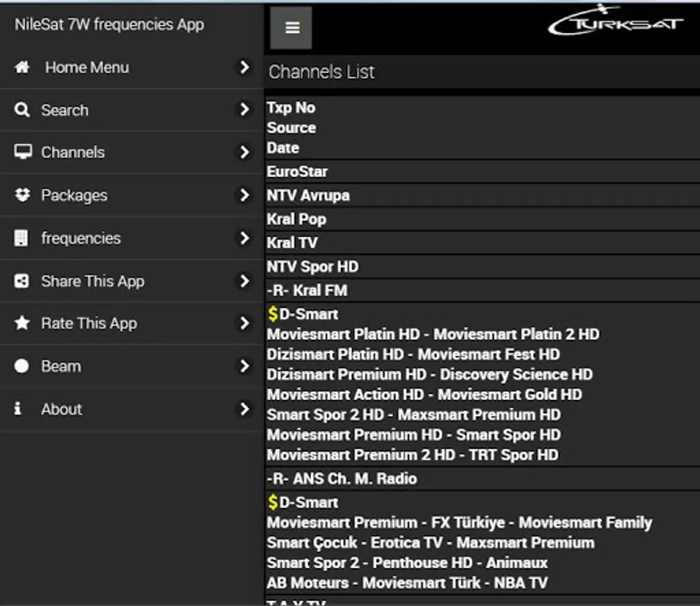Expand Beam chevron arrow
The image size is (700, 606).
[x=244, y=366]
